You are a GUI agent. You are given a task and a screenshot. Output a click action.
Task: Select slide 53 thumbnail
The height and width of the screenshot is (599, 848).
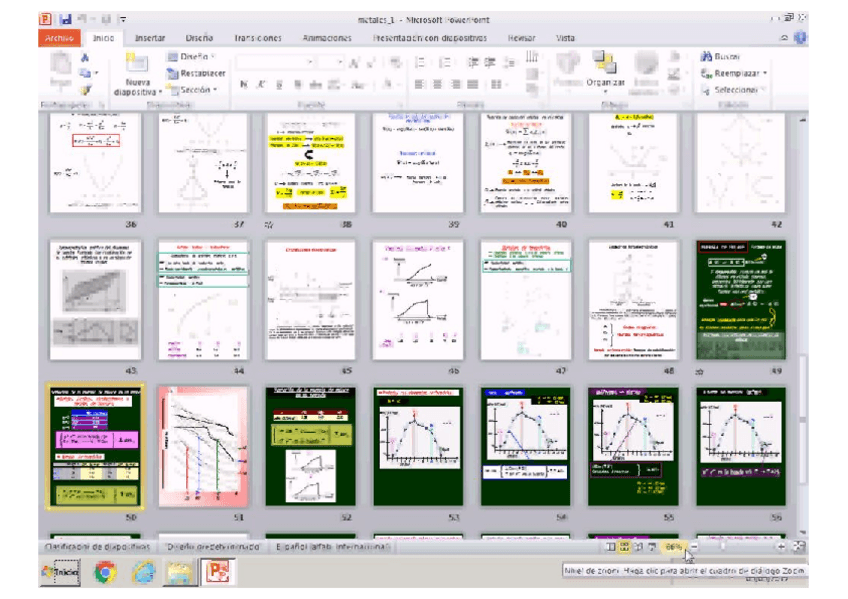418,446
